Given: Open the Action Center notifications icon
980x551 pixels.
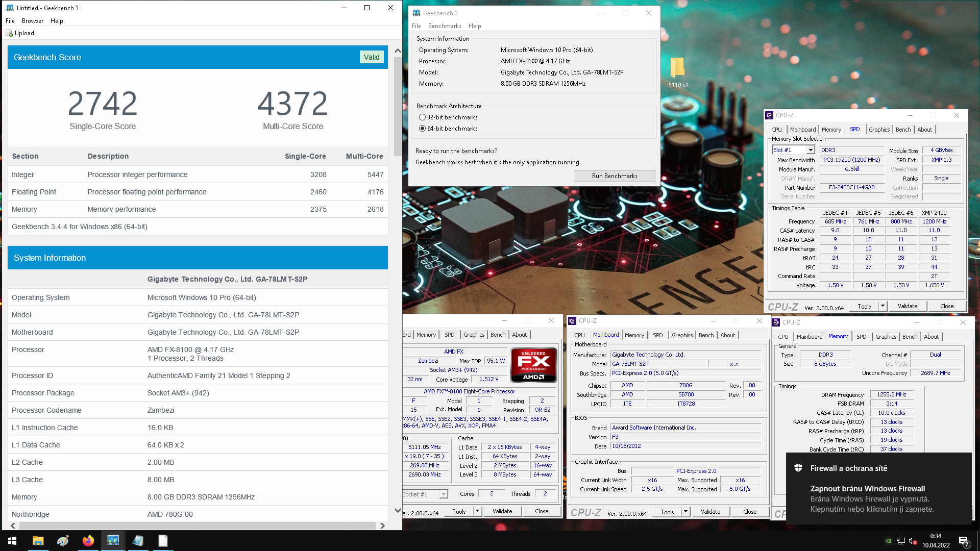Looking at the screenshot, I should point(964,541).
